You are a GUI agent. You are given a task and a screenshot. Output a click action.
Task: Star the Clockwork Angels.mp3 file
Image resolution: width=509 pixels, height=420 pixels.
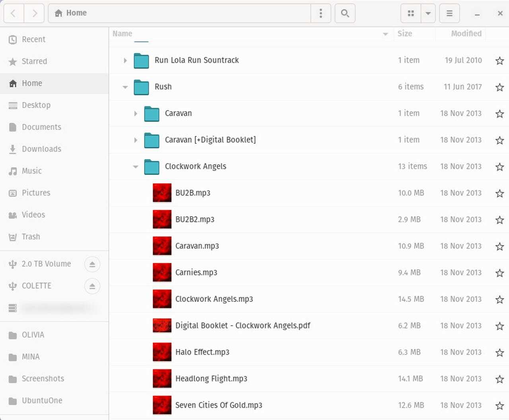click(x=500, y=300)
